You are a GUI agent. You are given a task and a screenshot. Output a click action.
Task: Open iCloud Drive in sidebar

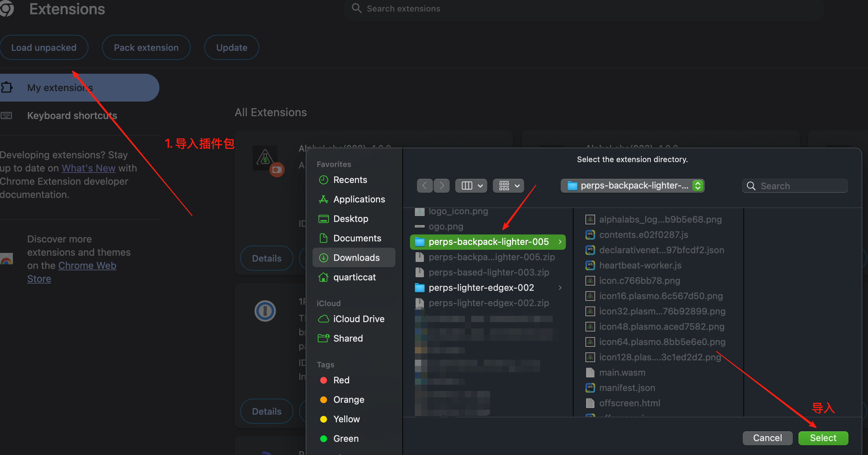358,319
